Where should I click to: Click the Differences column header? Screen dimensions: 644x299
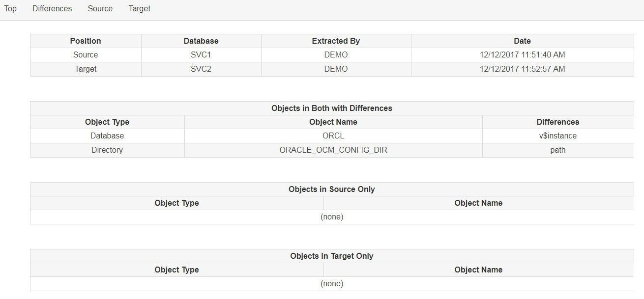click(558, 122)
